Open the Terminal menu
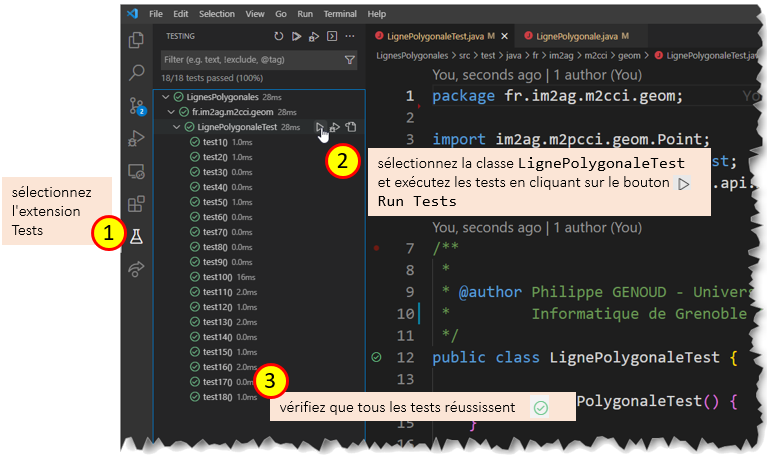 click(x=339, y=14)
